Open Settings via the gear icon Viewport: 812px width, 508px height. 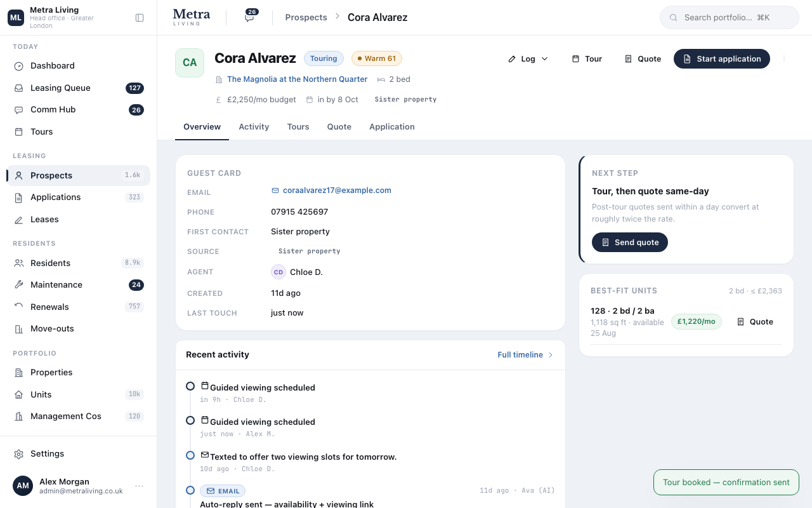[x=19, y=454]
